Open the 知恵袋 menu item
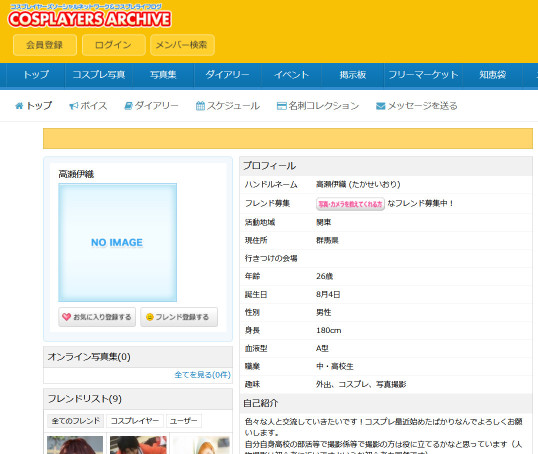538x454 pixels. click(493, 75)
